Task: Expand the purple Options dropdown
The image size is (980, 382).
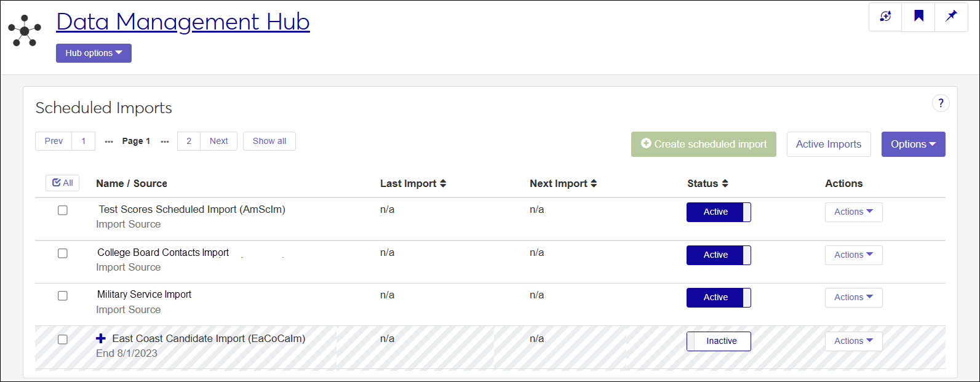Action: tap(913, 144)
